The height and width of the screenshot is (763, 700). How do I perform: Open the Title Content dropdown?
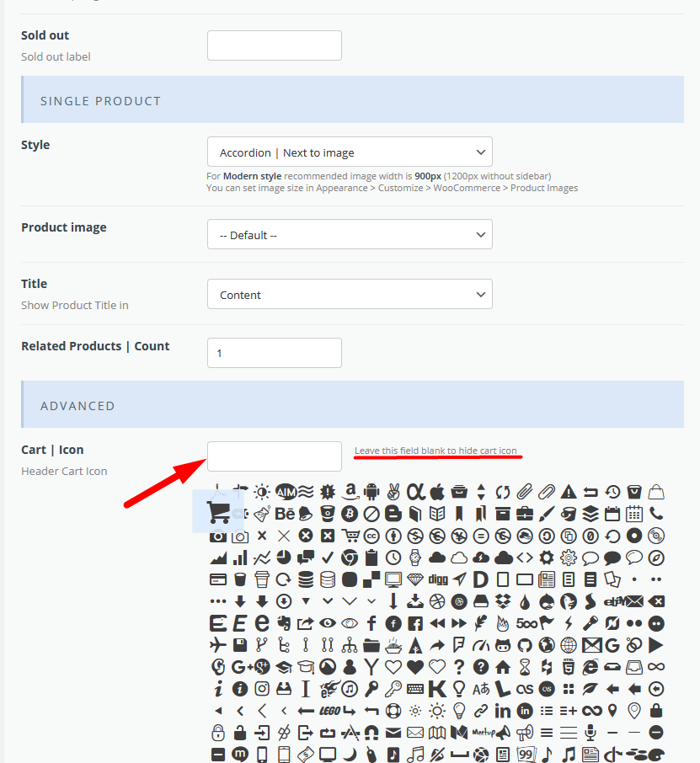(x=350, y=294)
